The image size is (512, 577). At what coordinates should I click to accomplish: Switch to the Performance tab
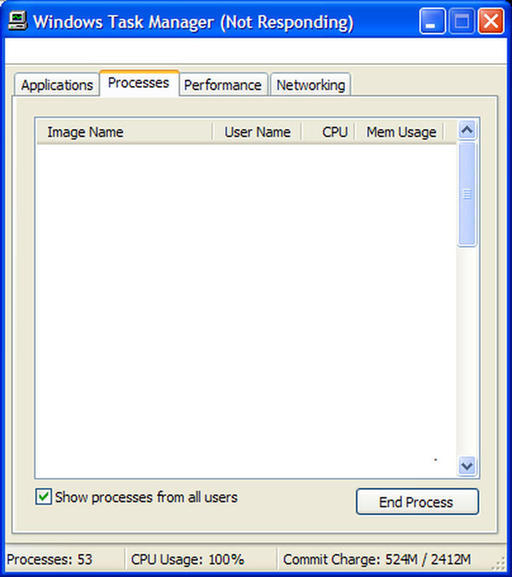pos(223,85)
